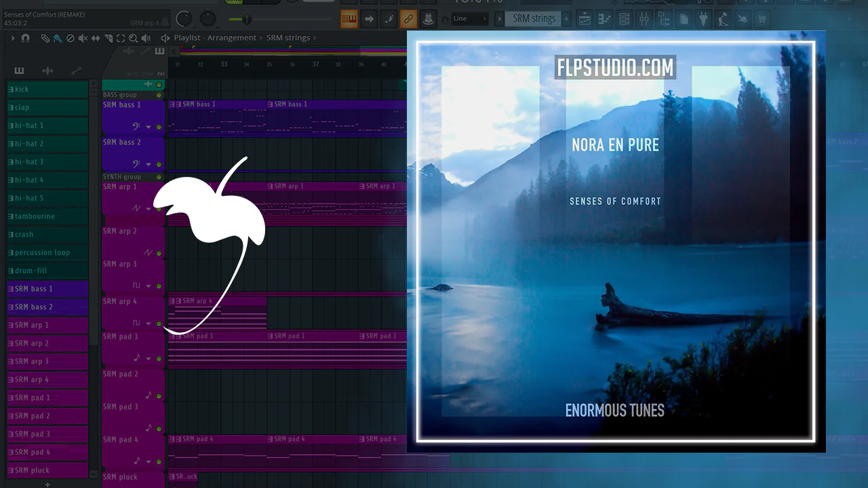Open the Line snap dropdown
The image size is (868, 488).
pyautogui.click(x=470, y=19)
